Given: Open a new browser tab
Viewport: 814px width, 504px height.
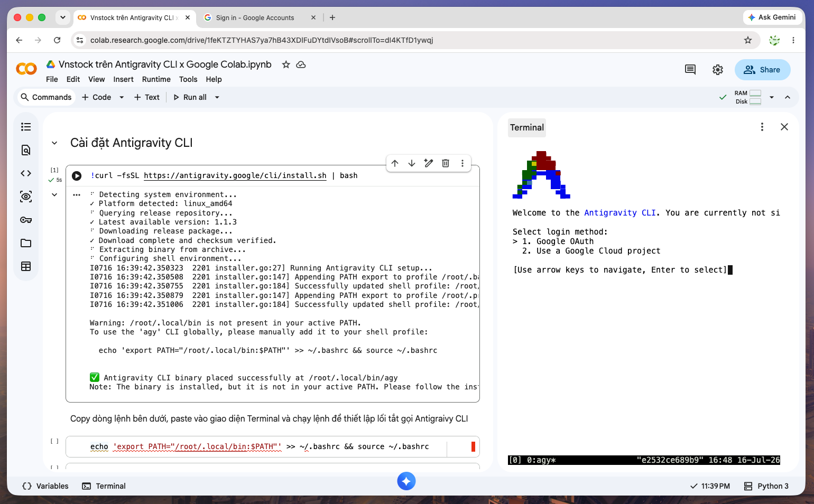Looking at the screenshot, I should tap(332, 17).
